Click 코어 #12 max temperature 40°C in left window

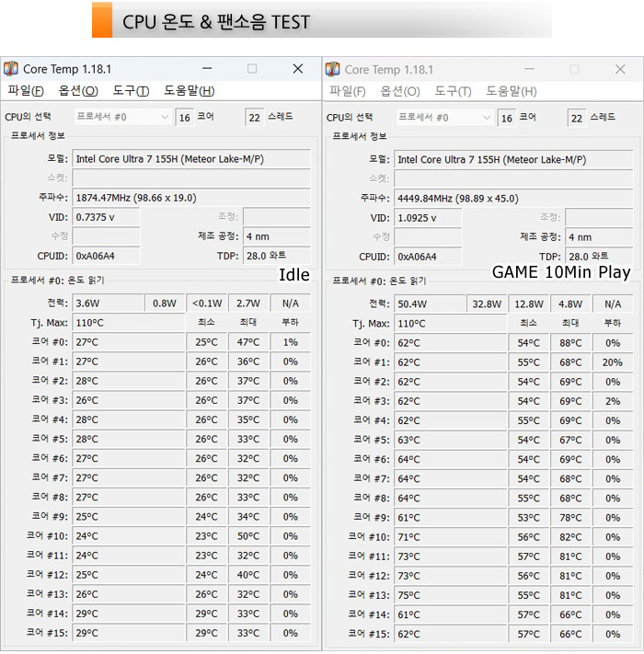248,575
